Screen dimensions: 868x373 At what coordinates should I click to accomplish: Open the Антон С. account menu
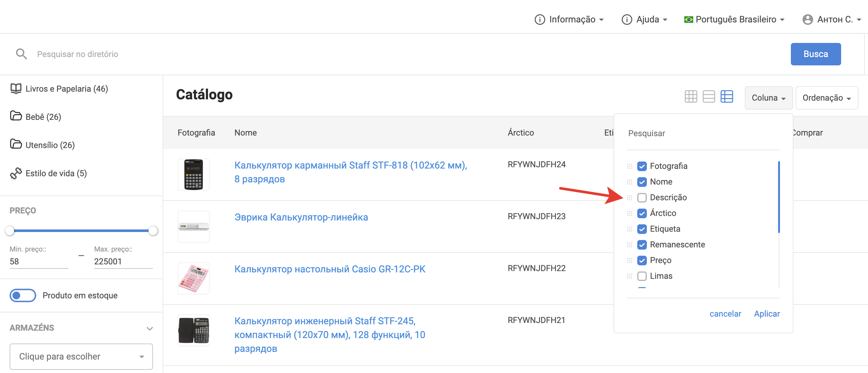pyautogui.click(x=832, y=20)
